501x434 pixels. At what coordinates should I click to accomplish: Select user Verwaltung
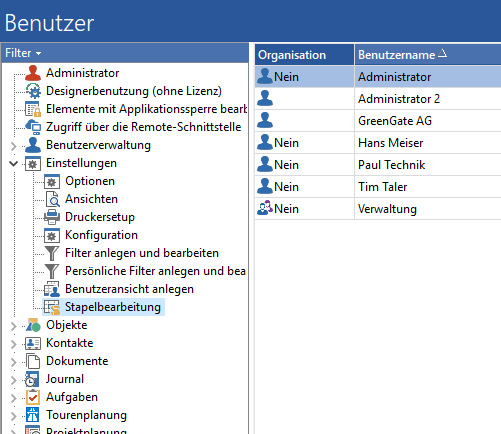387,209
